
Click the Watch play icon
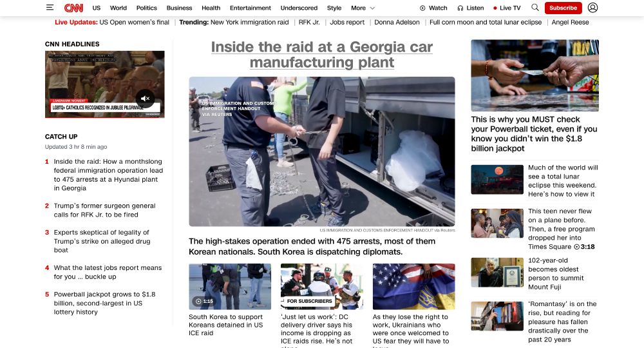[x=422, y=8]
